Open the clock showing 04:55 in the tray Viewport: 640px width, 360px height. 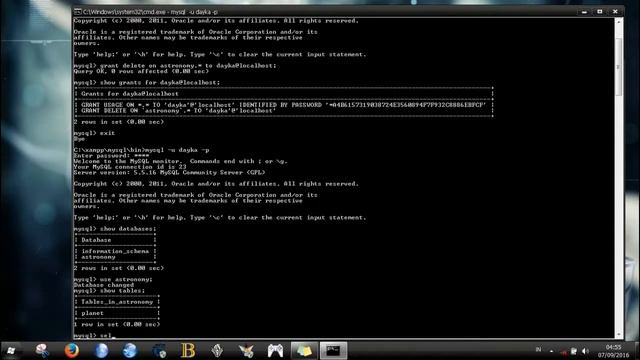coord(613,351)
